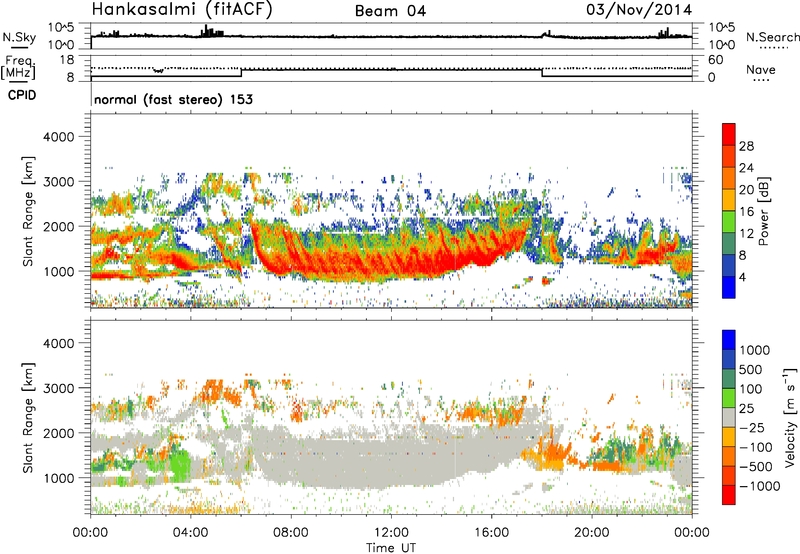Click the Velocity [m s⁻¹] colorbar title

pyautogui.click(x=790, y=417)
